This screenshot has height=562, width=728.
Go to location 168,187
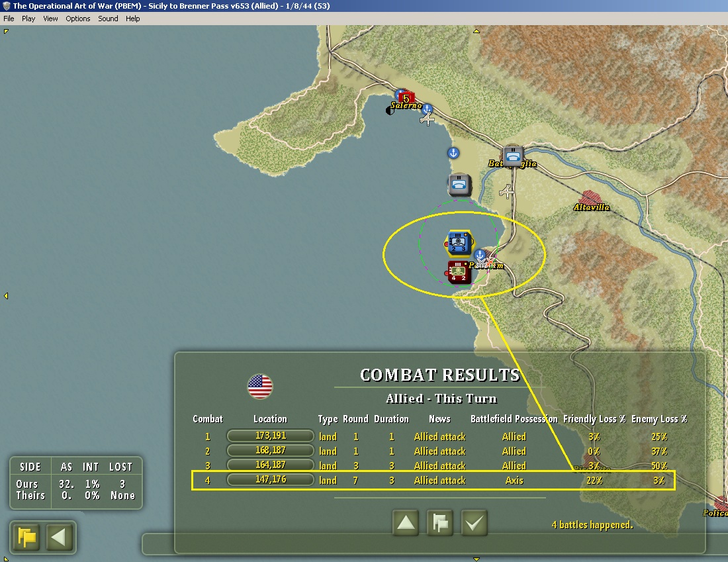[271, 451]
